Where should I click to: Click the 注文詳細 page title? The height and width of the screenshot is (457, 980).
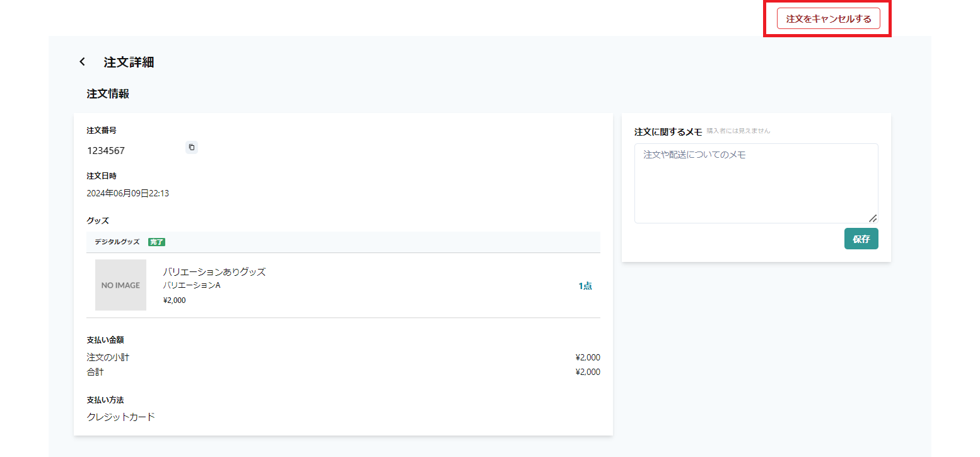coord(129,62)
